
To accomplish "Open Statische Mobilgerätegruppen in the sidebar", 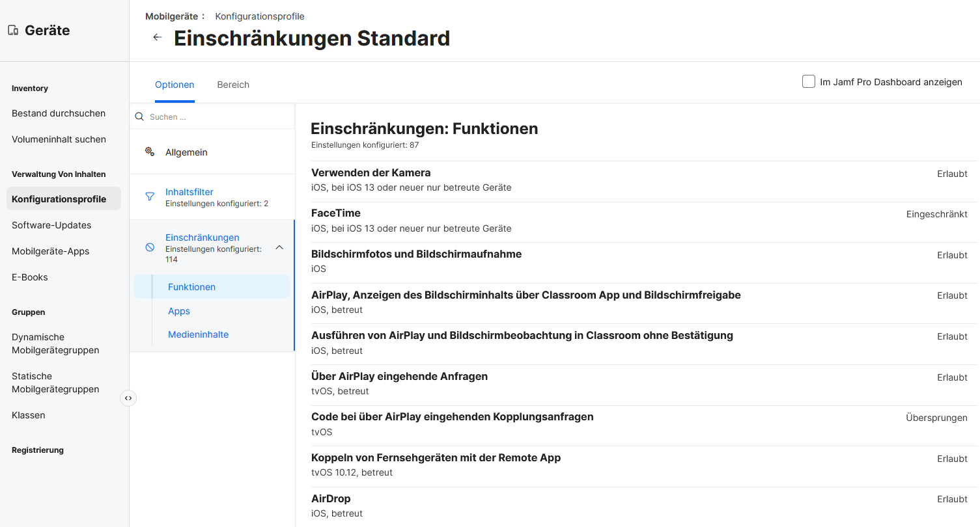I will click(55, 383).
